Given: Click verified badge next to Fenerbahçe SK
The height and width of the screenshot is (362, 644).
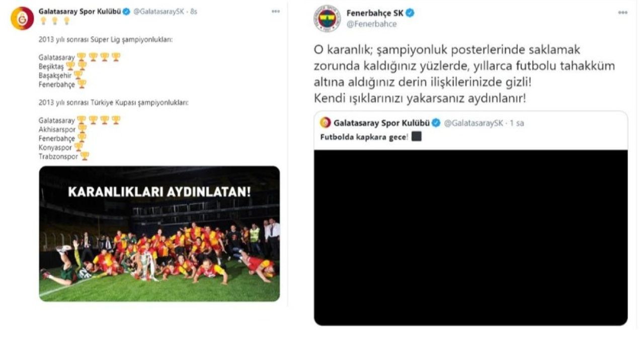Looking at the screenshot, I should 410,13.
